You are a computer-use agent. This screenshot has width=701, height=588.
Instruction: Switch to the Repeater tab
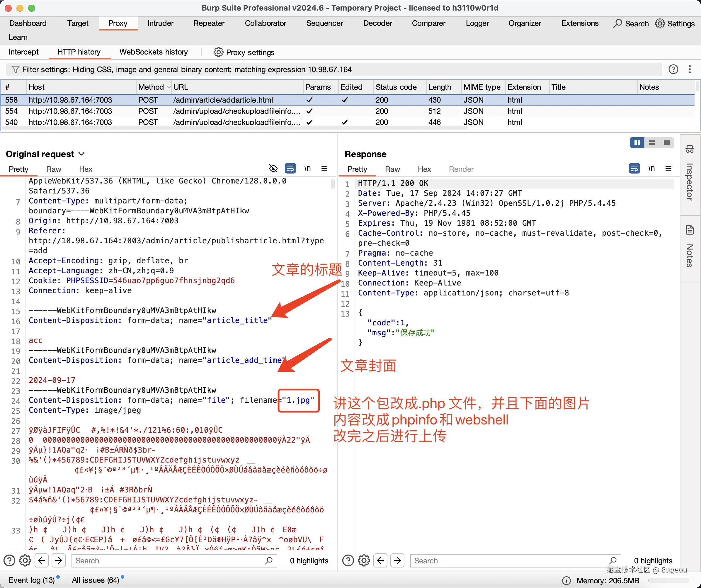coord(209,23)
